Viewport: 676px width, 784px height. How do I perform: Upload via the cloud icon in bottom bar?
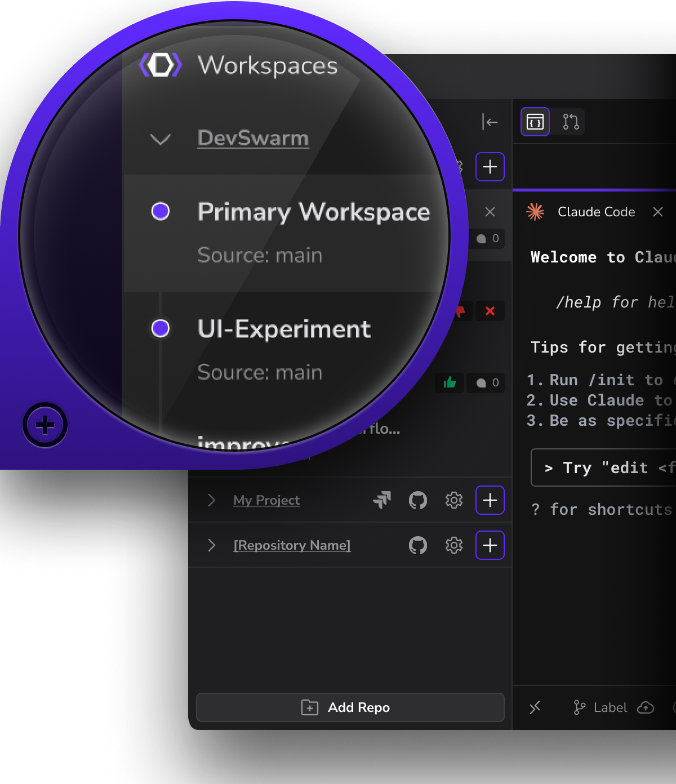tap(646, 708)
